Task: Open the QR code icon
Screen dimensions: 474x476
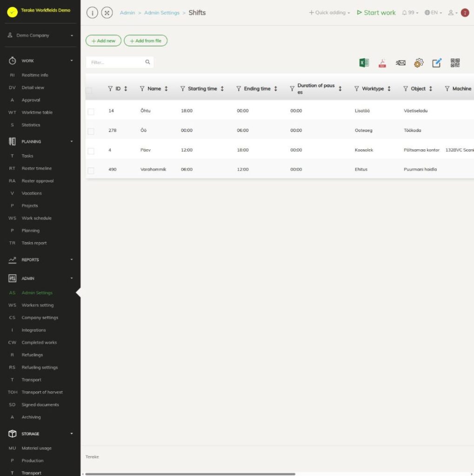Action: tap(455, 63)
